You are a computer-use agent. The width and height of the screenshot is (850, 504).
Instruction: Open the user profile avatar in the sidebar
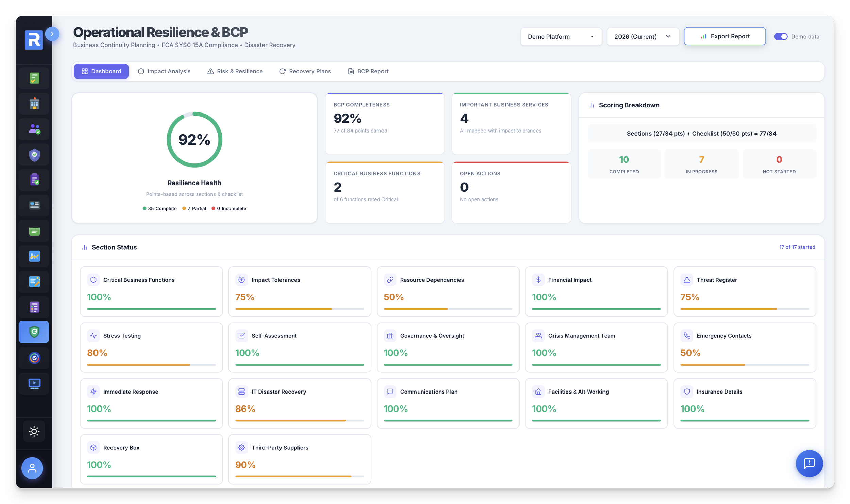tap(33, 468)
